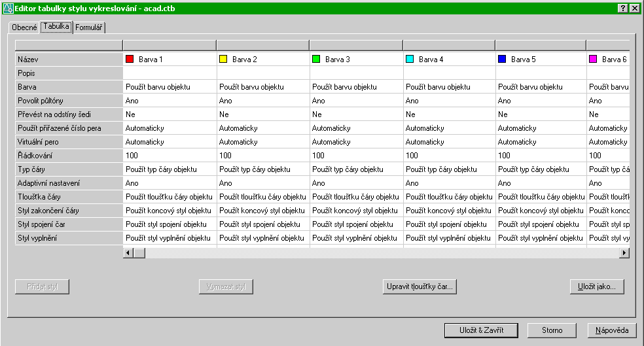Image resolution: width=644 pixels, height=346 pixels.
Task: Cancel the dialog with Storno
Action: click(552, 330)
